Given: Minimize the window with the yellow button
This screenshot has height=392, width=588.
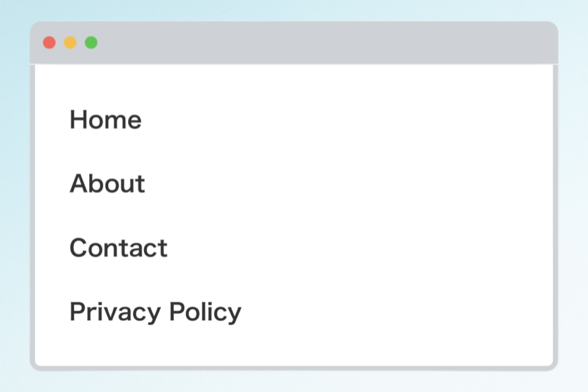Looking at the screenshot, I should tap(70, 43).
